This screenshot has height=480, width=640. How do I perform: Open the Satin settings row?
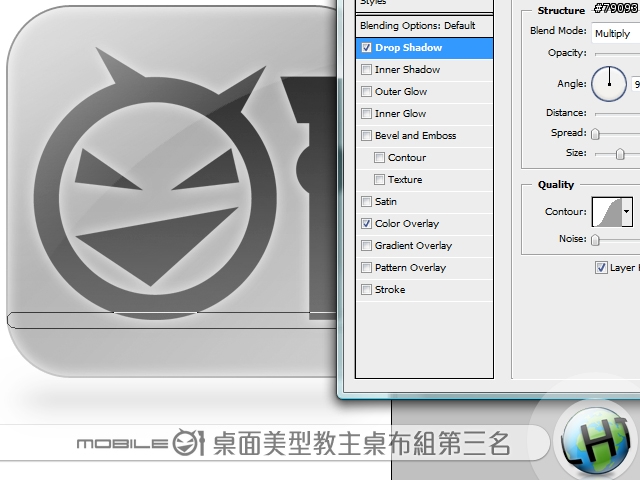(x=424, y=202)
